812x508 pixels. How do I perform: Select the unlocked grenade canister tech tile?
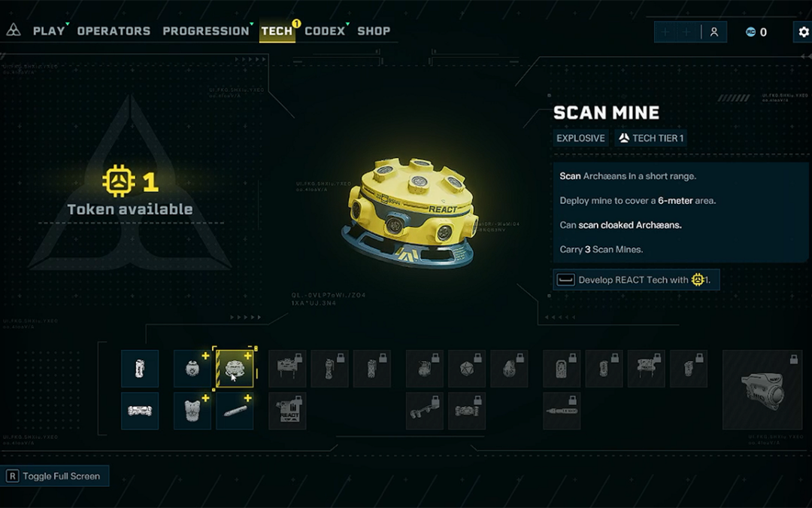(x=140, y=369)
